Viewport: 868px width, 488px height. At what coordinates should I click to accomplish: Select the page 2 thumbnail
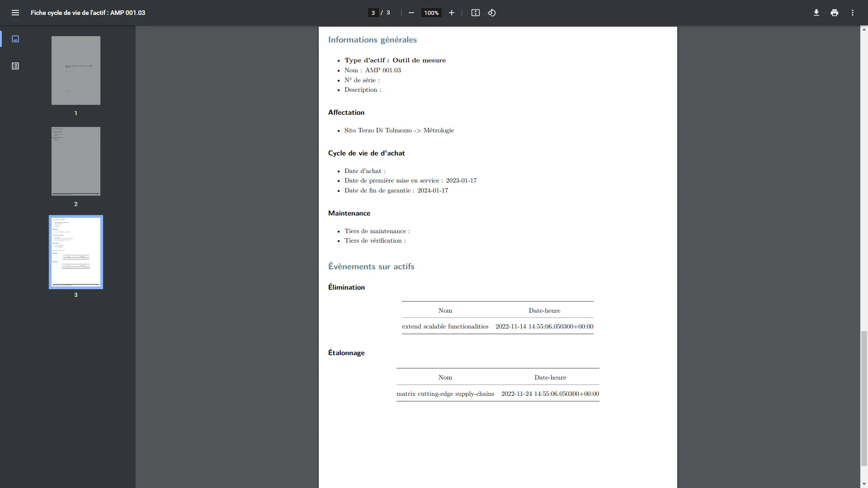coord(76,161)
